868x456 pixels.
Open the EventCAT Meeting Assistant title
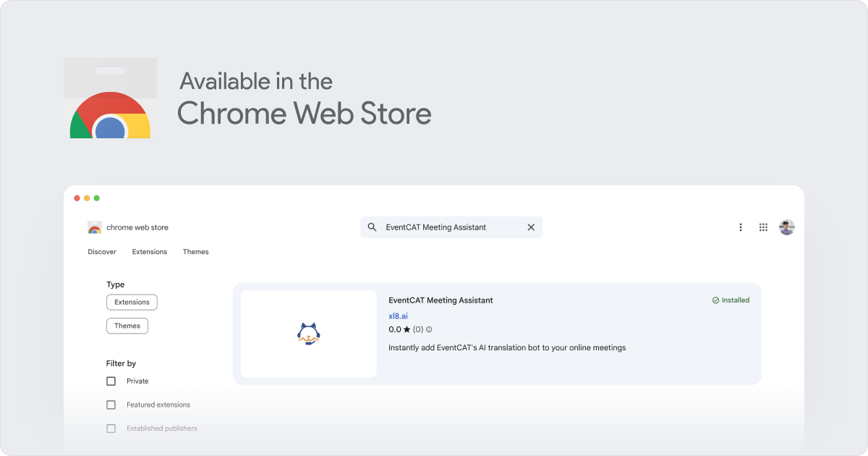(441, 300)
